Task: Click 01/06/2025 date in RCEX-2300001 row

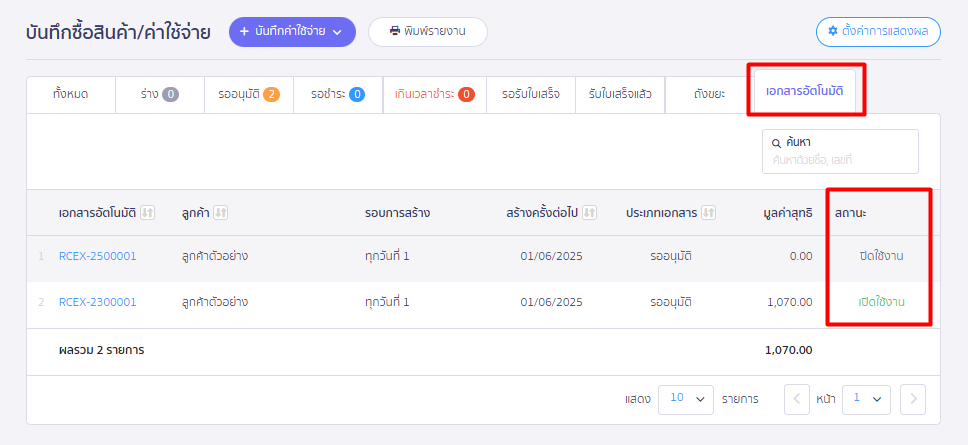Action: point(551,302)
